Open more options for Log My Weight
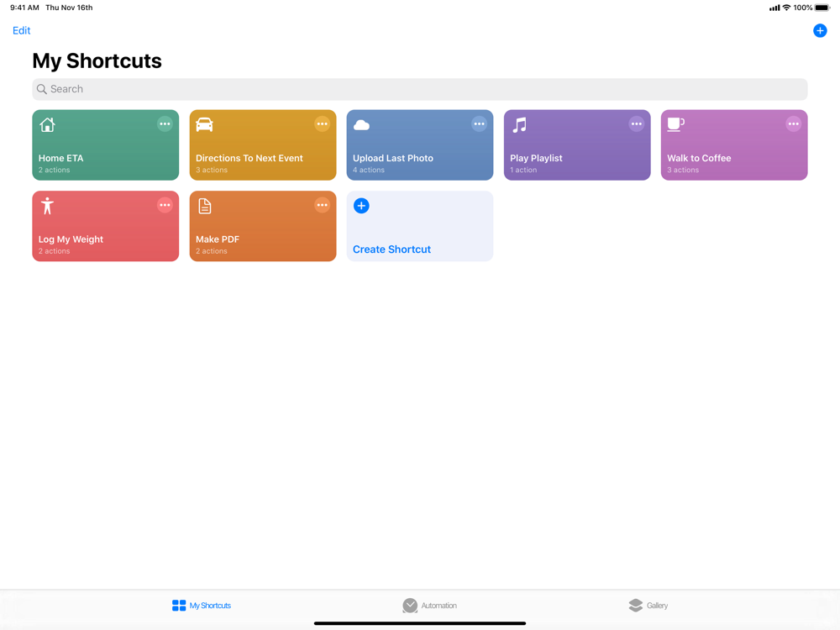 tap(165, 205)
